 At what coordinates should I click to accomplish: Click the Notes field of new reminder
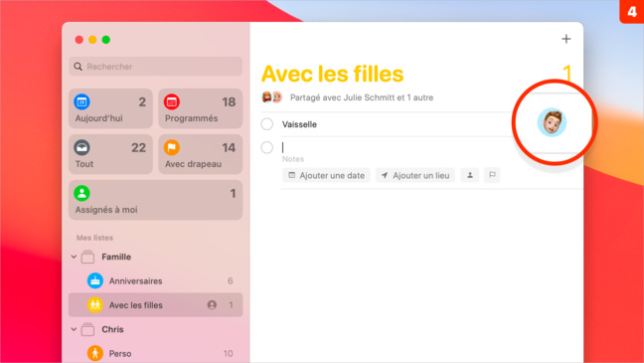coord(293,159)
